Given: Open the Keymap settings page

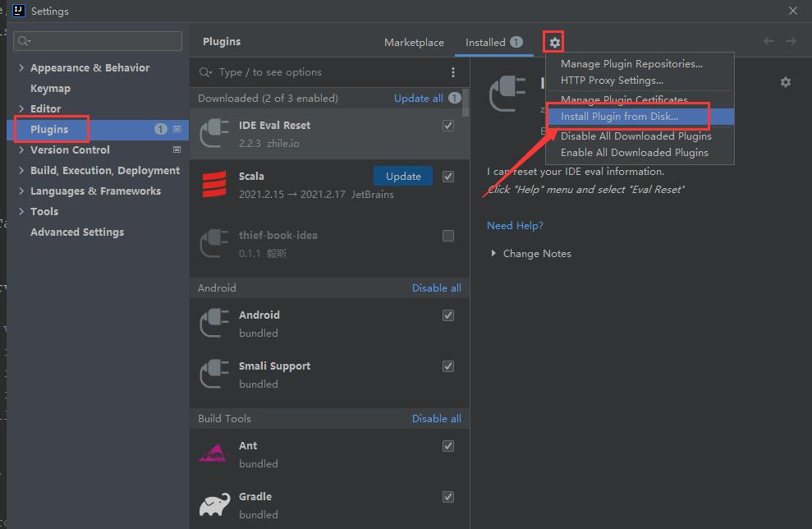Looking at the screenshot, I should pos(50,88).
